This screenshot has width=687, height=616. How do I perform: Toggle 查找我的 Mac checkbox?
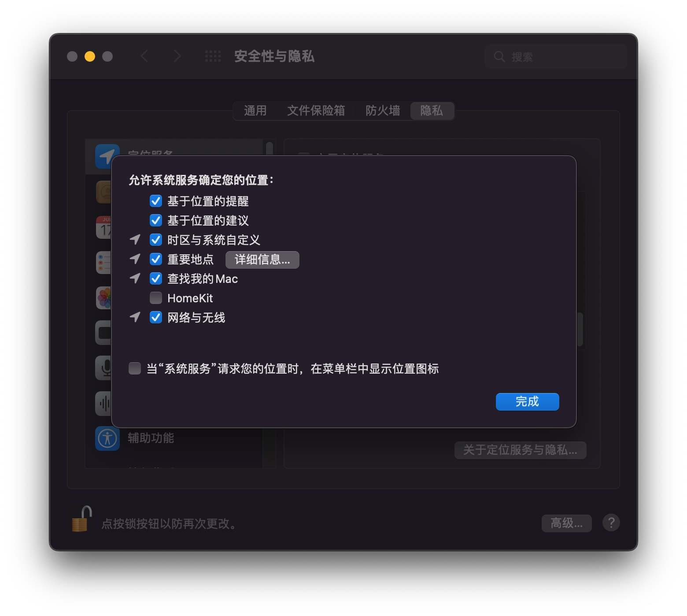coord(156,278)
